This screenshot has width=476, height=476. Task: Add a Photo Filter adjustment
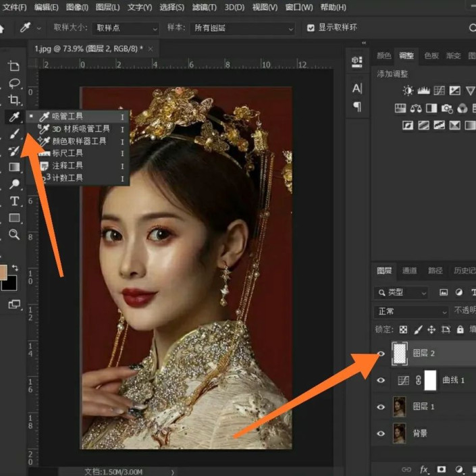(x=447, y=109)
